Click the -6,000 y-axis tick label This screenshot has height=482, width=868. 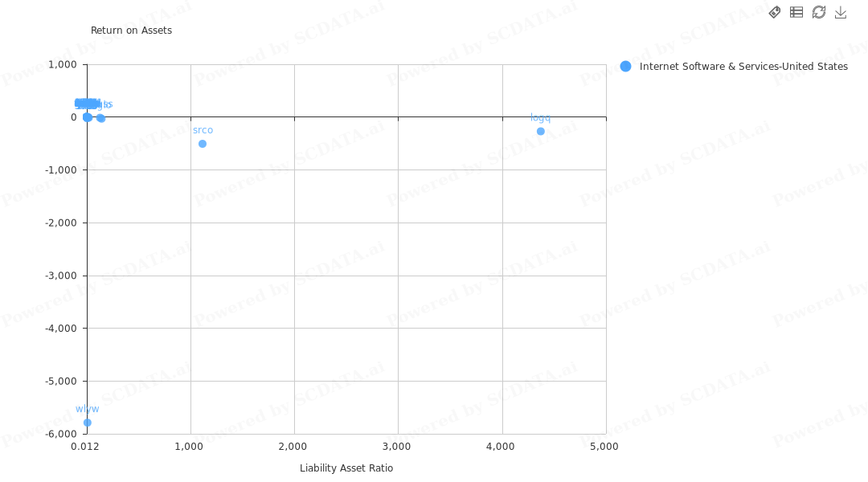[x=61, y=434]
